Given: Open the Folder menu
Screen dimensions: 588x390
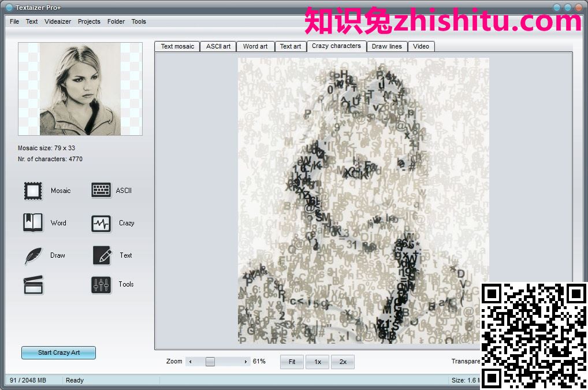Looking at the screenshot, I should tap(116, 21).
